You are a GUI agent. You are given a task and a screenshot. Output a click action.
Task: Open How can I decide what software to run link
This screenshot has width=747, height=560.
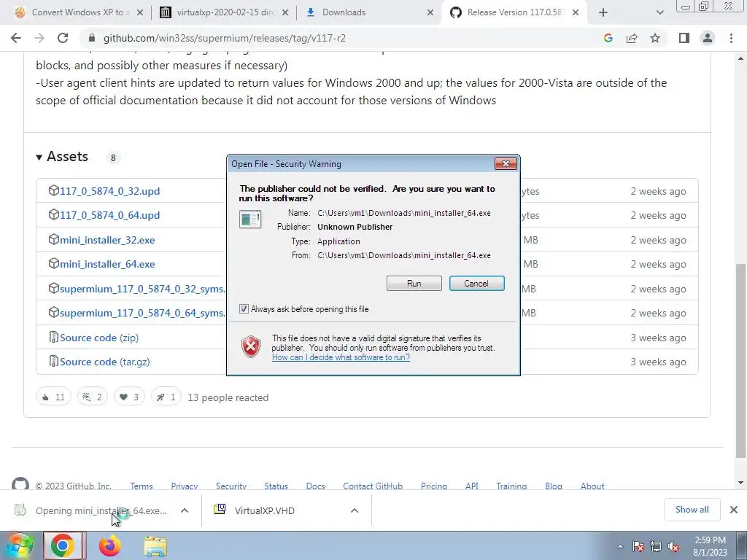pyautogui.click(x=341, y=357)
